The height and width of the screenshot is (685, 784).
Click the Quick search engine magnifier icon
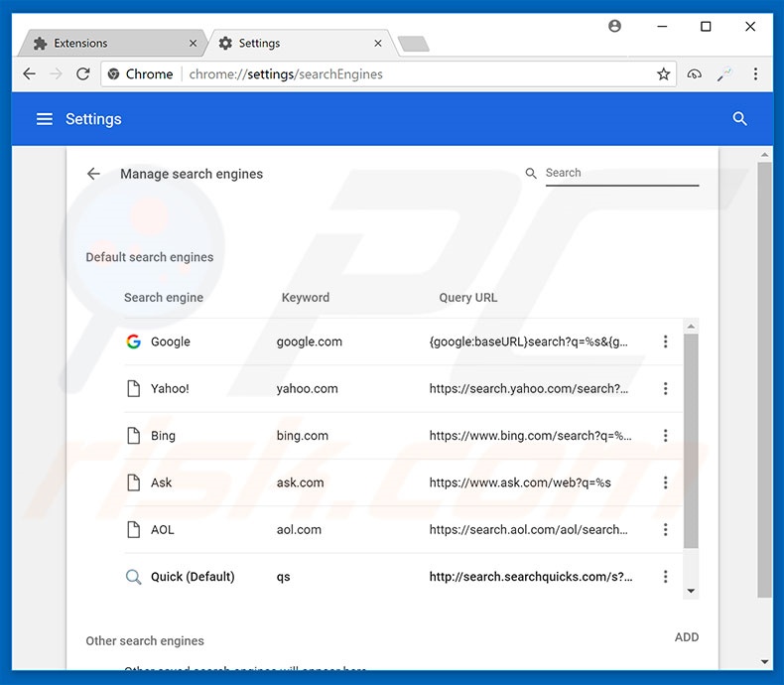[134, 577]
